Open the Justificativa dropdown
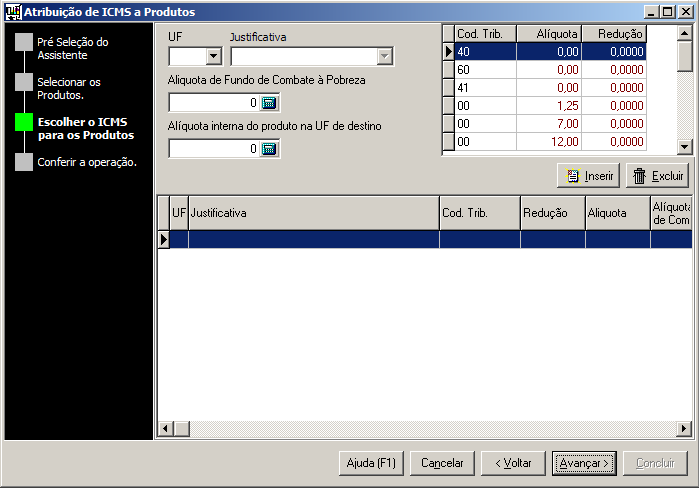699x488 pixels. coord(384,57)
